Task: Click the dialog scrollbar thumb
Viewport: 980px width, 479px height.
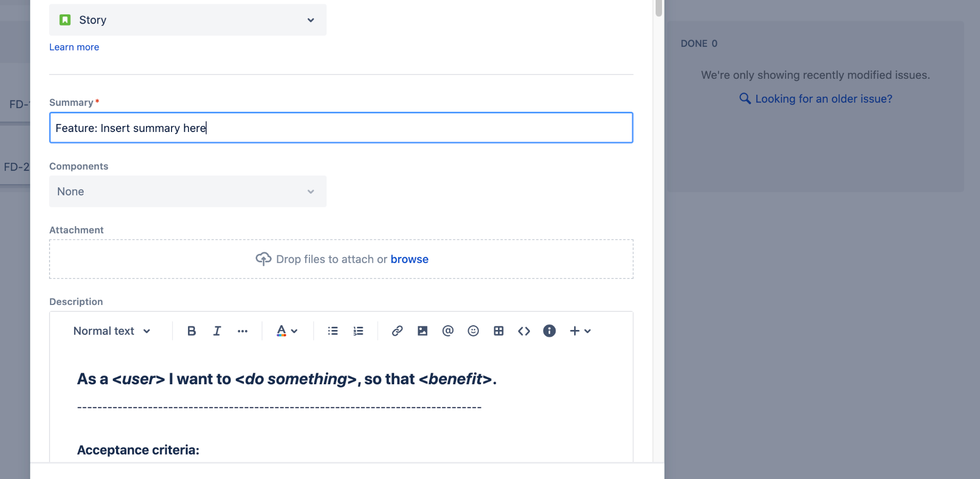Action: click(x=659, y=7)
